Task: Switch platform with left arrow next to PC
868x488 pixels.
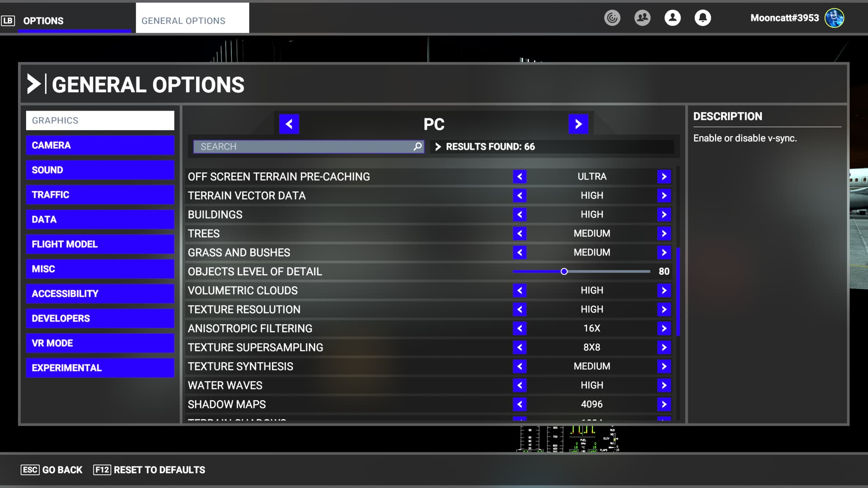Action: click(289, 124)
